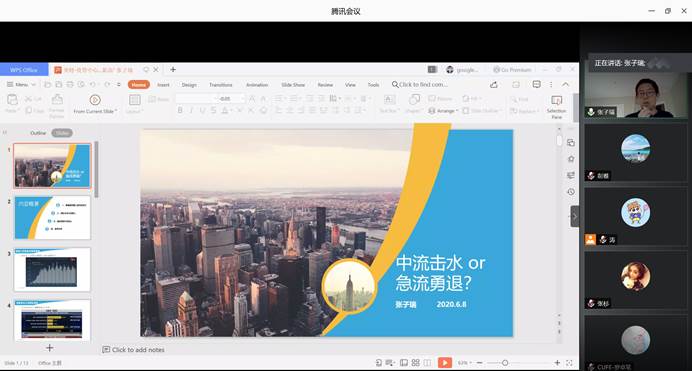The height and width of the screenshot is (371, 692).
Task: Click the share icon in ribbon bar
Action: pyautogui.click(x=494, y=84)
